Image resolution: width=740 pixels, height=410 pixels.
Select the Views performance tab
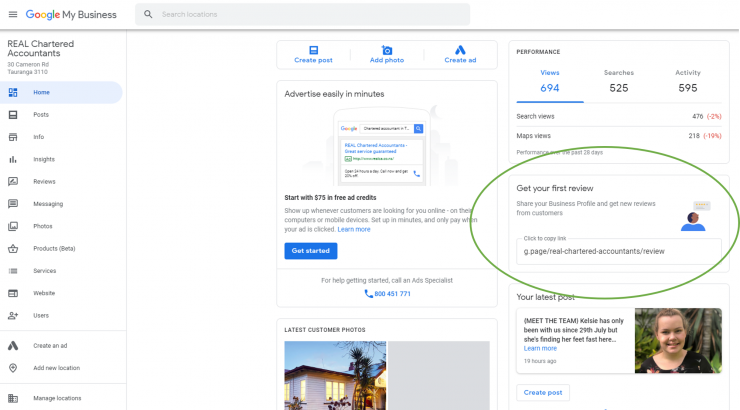(x=550, y=81)
